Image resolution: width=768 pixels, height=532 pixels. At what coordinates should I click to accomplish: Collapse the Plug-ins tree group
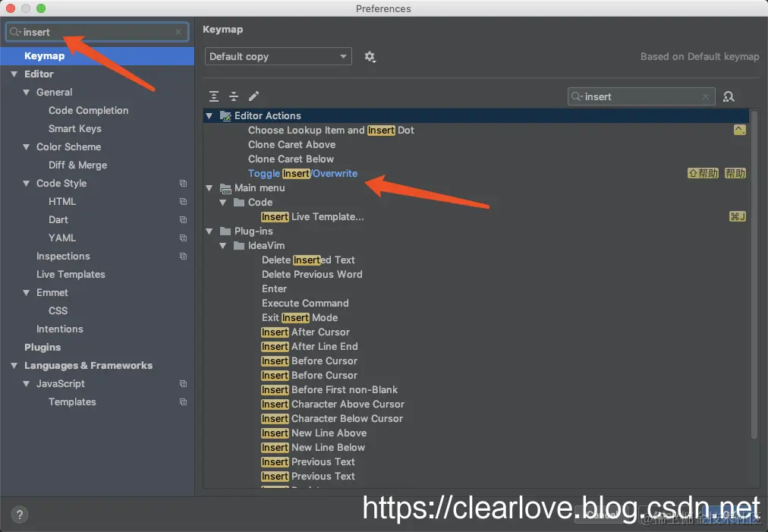click(x=209, y=231)
